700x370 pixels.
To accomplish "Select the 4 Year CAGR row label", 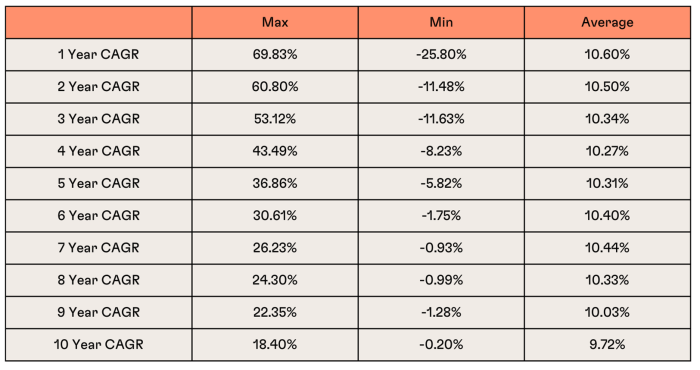I will pyautogui.click(x=99, y=151).
